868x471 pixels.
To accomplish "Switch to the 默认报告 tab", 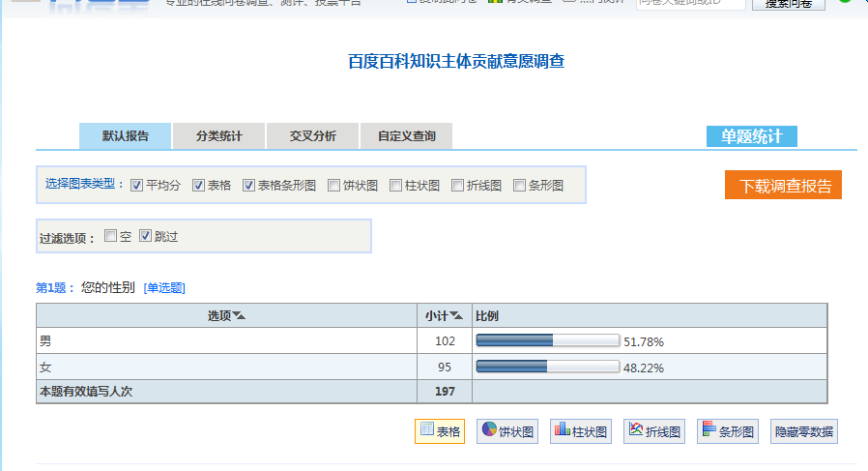I will tap(125, 136).
